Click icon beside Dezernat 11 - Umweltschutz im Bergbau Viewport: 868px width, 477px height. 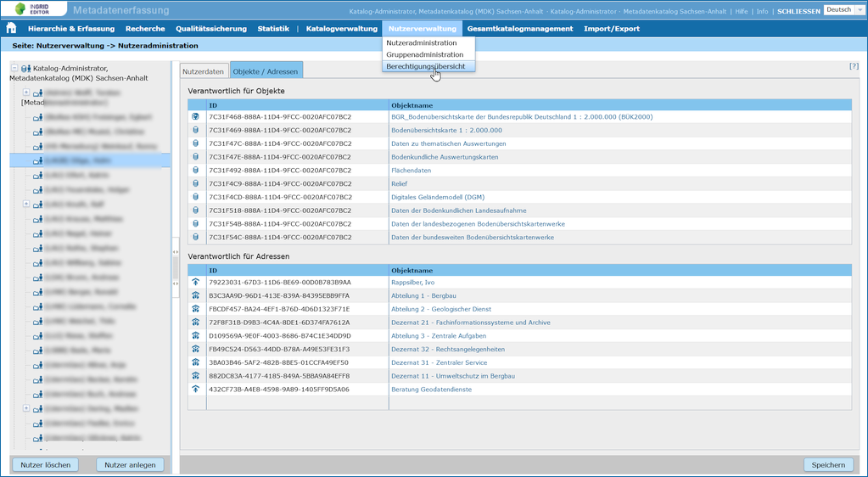click(x=195, y=376)
